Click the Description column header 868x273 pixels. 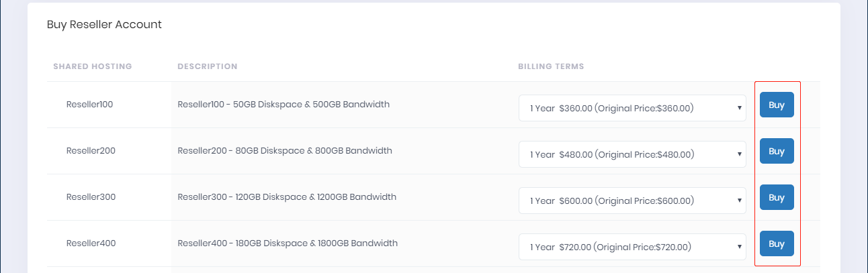[207, 66]
